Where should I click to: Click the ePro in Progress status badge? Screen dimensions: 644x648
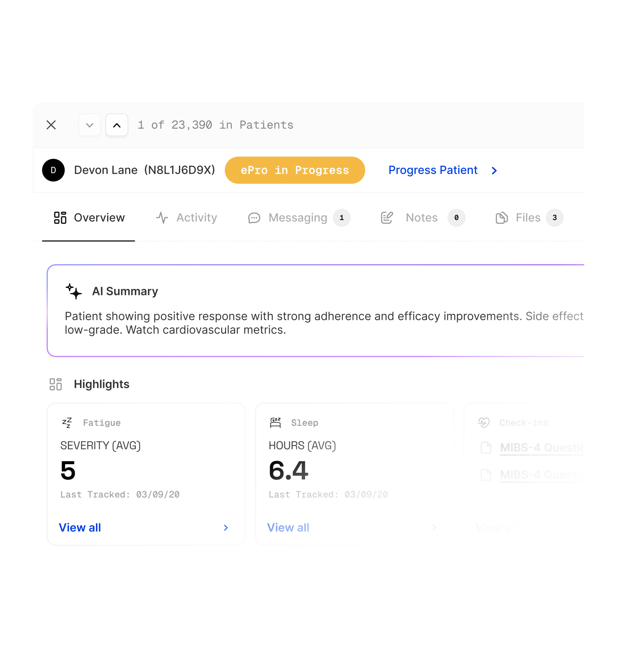coord(294,170)
